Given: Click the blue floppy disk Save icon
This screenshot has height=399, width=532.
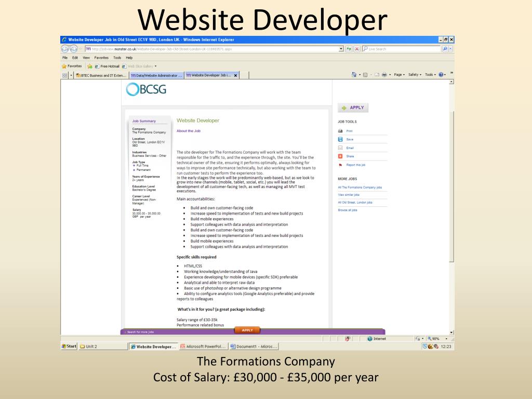Looking at the screenshot, I should pos(340,139).
